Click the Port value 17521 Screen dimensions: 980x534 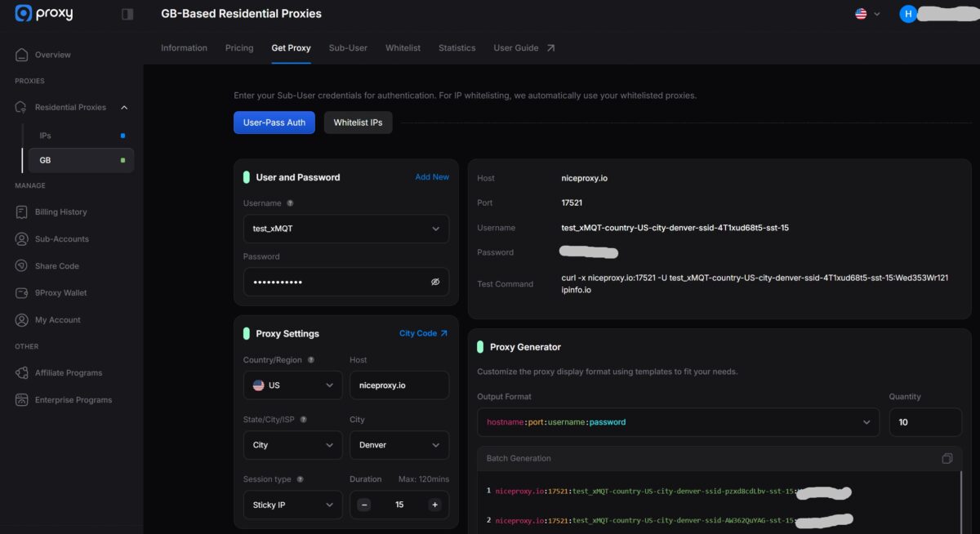click(572, 202)
